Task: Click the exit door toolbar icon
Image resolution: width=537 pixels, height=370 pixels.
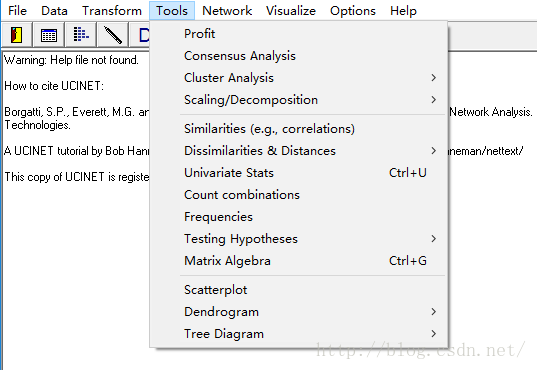Action: tap(16, 35)
